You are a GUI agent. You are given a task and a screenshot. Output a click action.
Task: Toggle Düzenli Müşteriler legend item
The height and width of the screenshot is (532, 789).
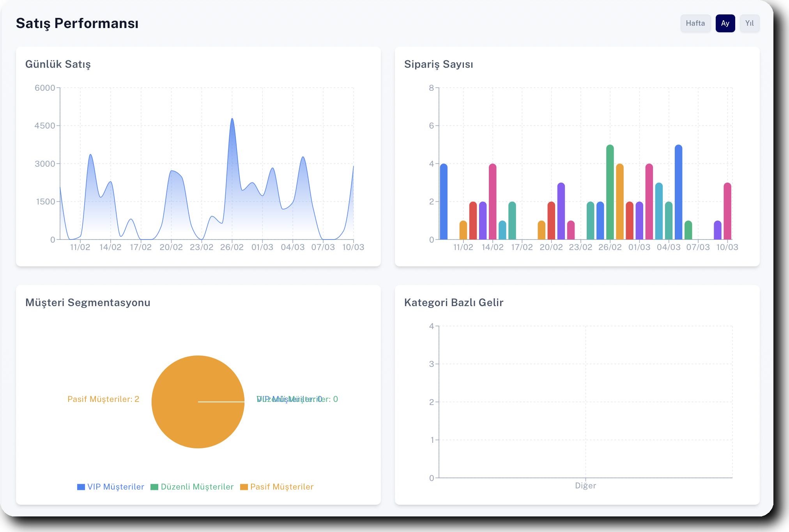pyautogui.click(x=197, y=487)
